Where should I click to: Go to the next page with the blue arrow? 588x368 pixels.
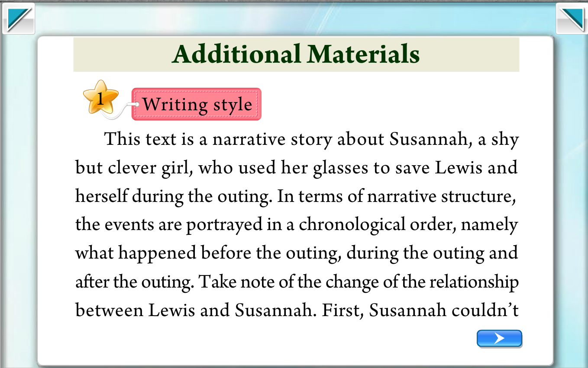pos(499,338)
